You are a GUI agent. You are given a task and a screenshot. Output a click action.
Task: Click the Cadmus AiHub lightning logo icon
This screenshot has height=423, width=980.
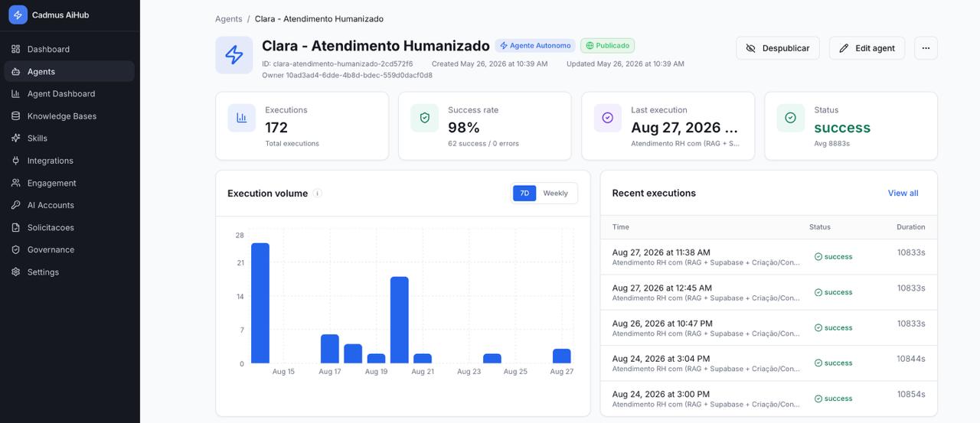18,15
